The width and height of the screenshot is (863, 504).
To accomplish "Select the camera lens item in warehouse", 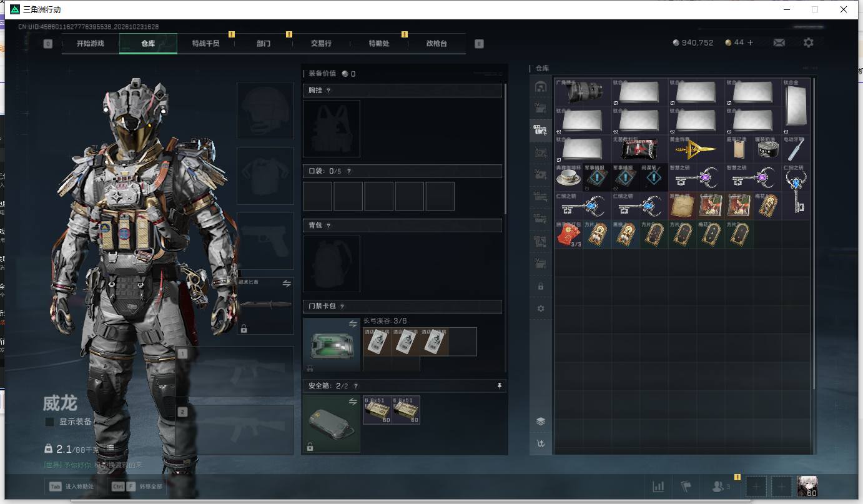I will click(x=583, y=92).
